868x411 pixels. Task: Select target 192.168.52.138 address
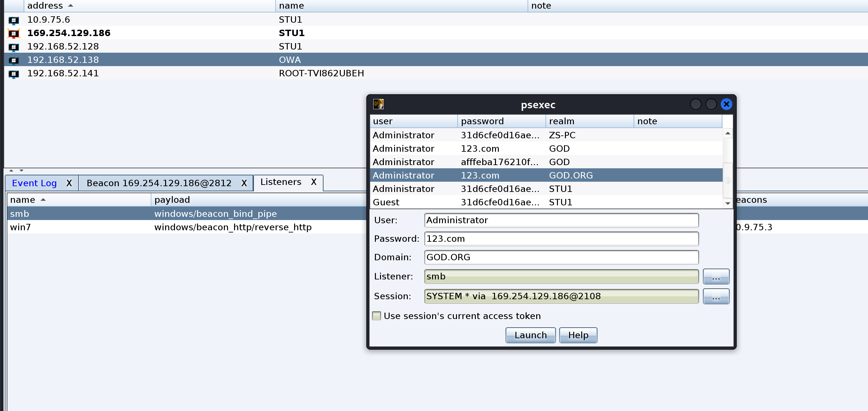coord(63,60)
